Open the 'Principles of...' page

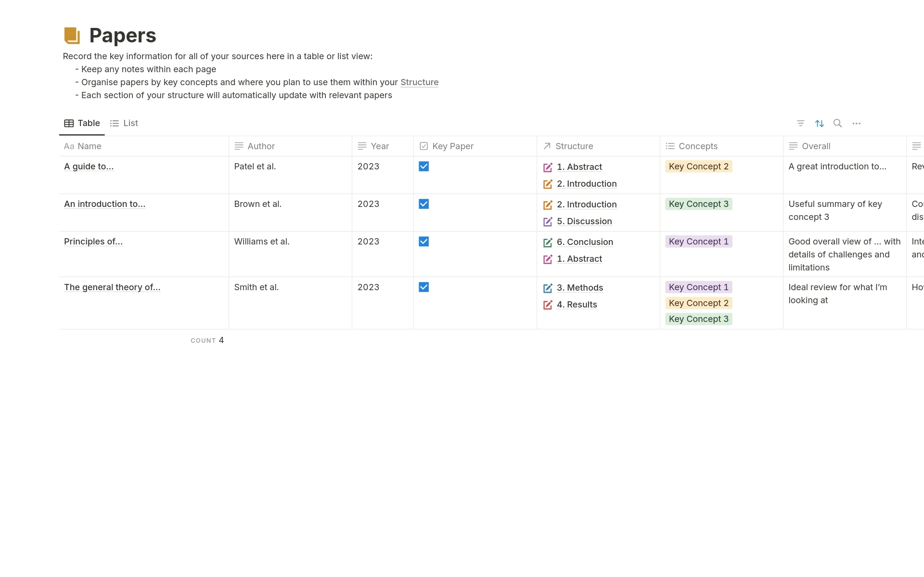pos(93,242)
